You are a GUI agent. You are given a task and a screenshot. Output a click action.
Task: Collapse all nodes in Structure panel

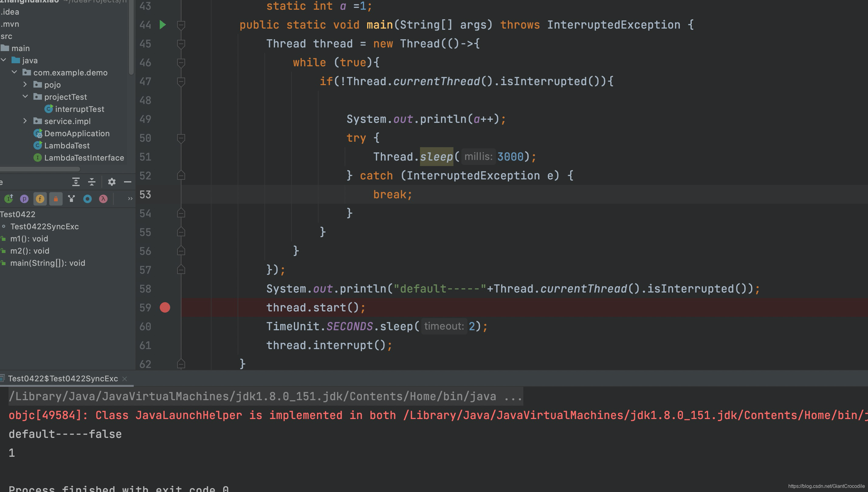(91, 182)
